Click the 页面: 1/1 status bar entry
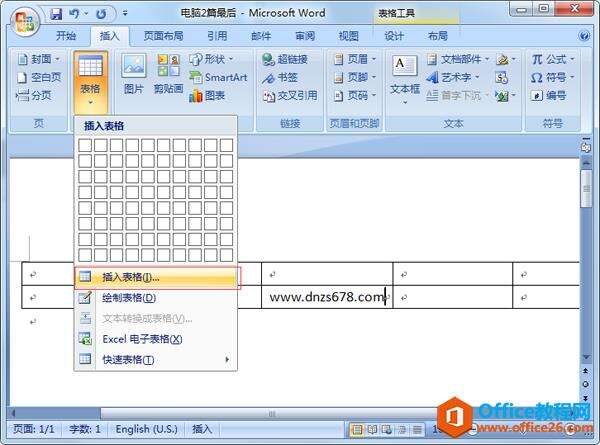Screen dimensions: 600x445 [34, 429]
